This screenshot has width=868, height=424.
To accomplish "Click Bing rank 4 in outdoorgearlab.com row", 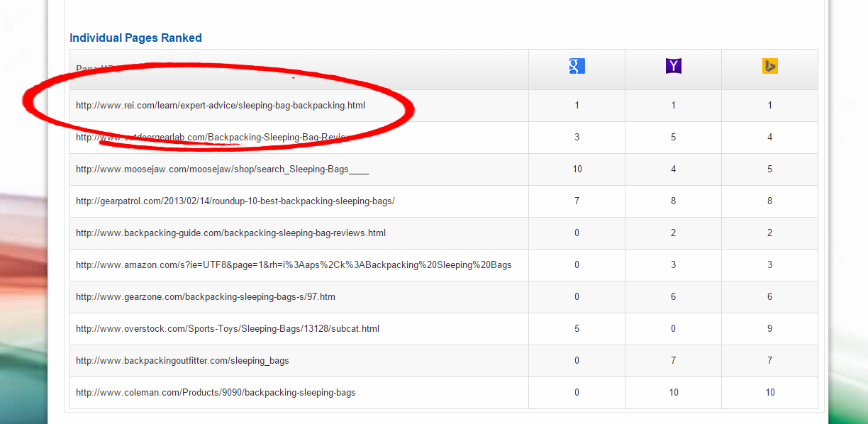I will pos(770,138).
